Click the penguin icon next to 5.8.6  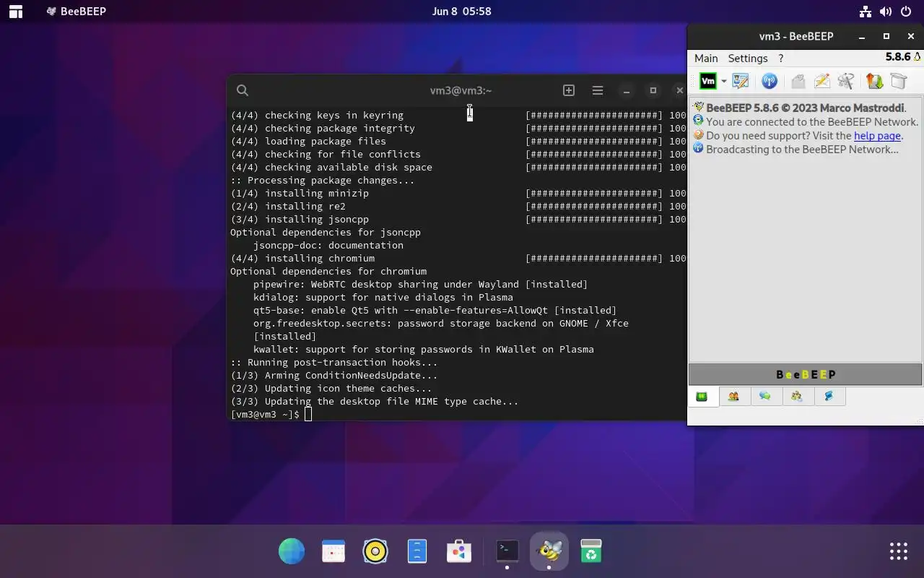pyautogui.click(x=918, y=57)
